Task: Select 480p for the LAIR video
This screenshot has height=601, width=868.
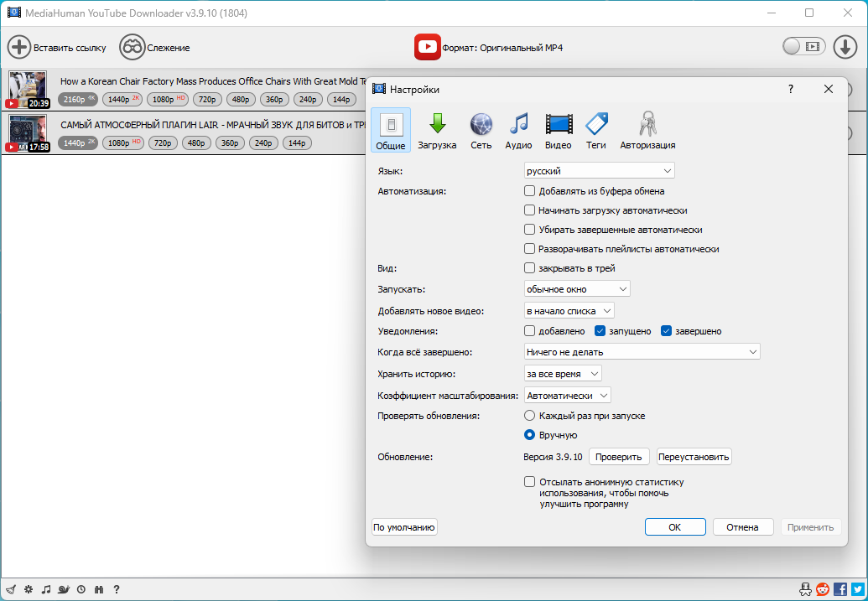Action: point(196,142)
